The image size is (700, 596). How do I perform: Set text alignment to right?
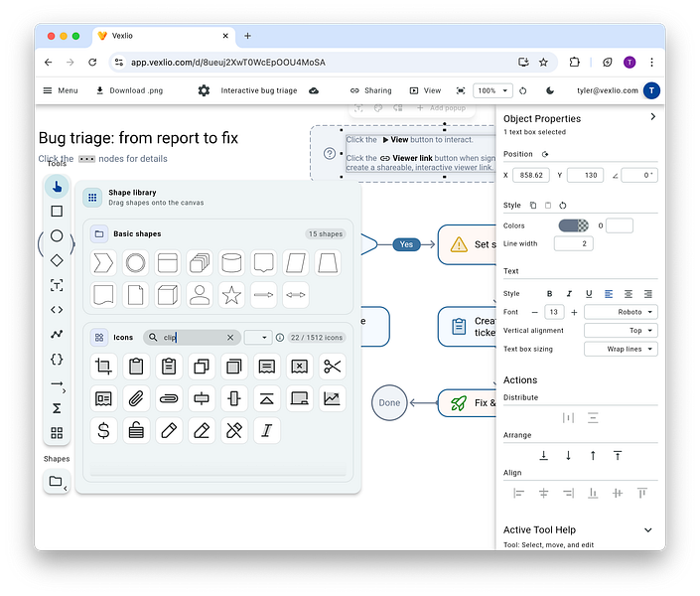coord(647,294)
